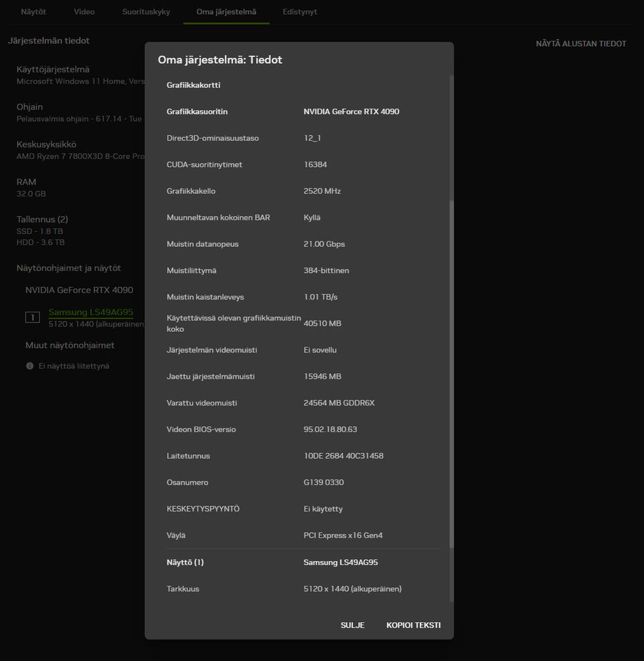644x661 pixels.
Task: Click the value 1.01 TB/s
Action: (x=321, y=297)
